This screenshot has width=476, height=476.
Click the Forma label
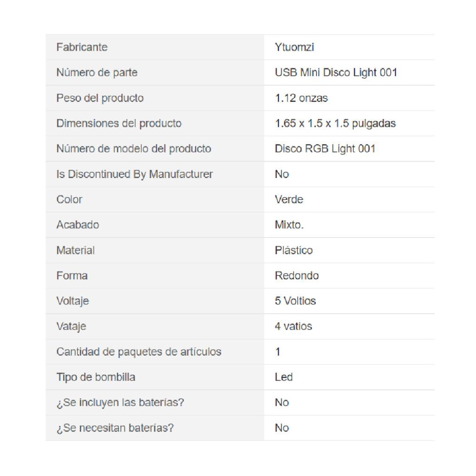coord(72,276)
